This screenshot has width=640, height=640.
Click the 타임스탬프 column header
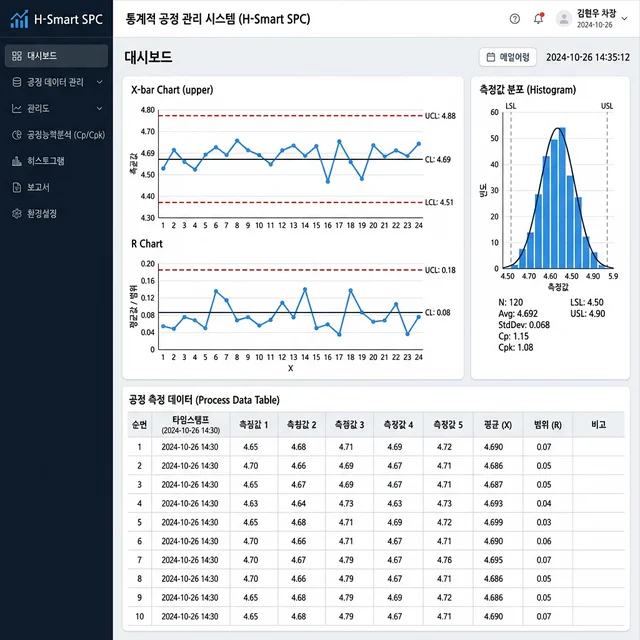[x=190, y=424]
